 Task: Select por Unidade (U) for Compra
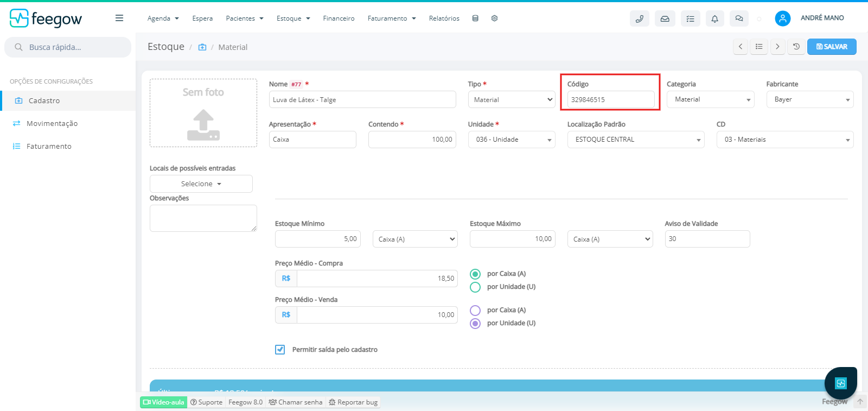point(475,287)
